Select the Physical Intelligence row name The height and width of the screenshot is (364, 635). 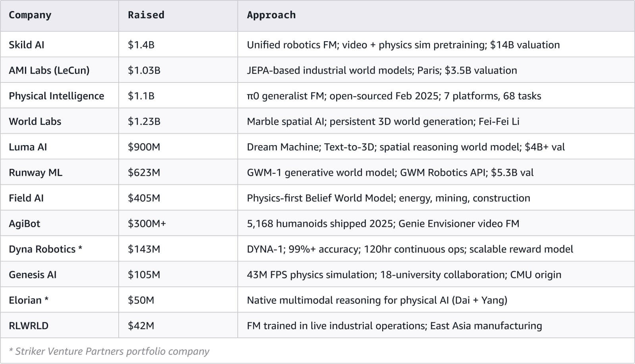(x=56, y=96)
